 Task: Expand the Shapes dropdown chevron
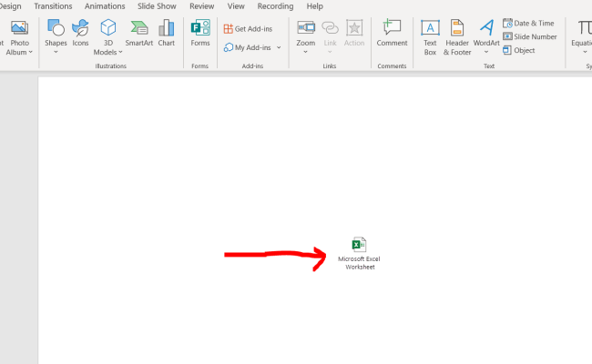click(56, 52)
